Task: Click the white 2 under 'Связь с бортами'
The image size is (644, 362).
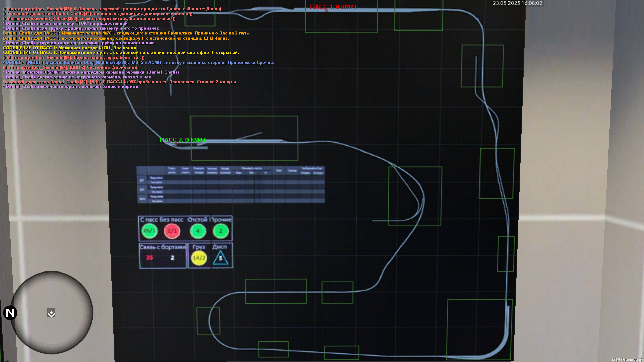Action: (x=172, y=258)
